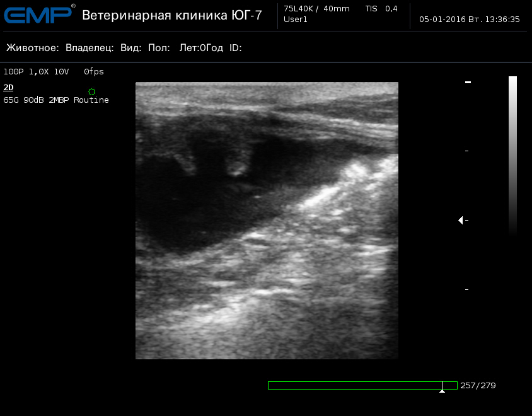Click the Вид species field
The height and width of the screenshot is (416, 532).
[131, 48]
